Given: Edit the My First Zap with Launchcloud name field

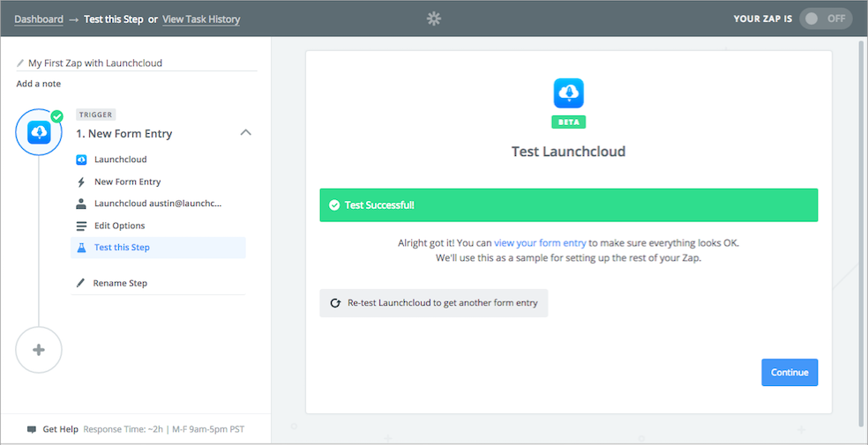Looking at the screenshot, I should 137,63.
